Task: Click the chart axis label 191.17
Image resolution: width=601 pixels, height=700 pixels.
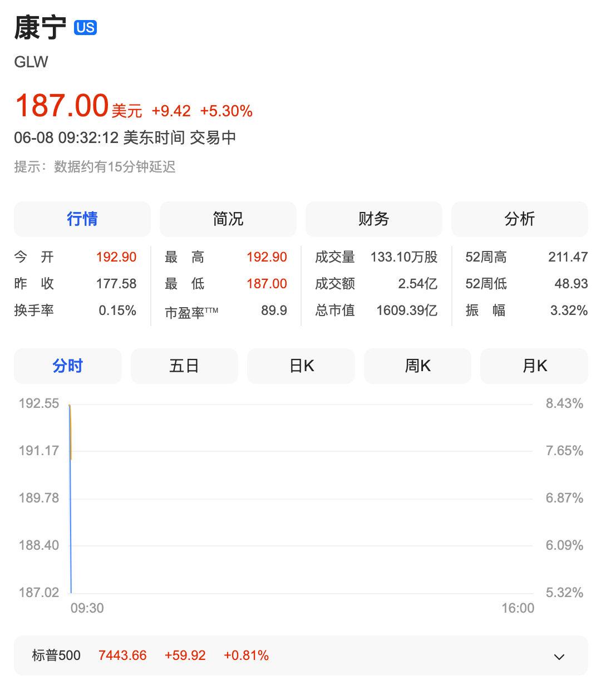Action: click(39, 451)
